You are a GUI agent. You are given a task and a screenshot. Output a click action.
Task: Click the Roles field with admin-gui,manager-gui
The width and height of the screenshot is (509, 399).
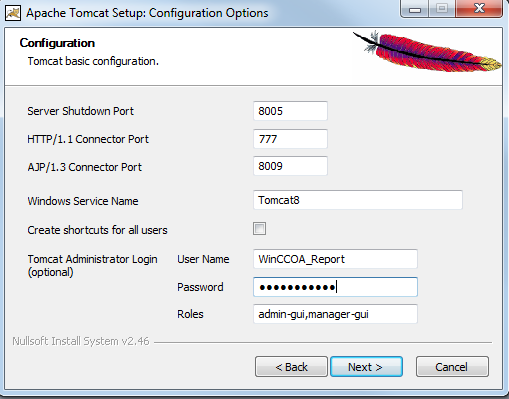click(x=335, y=314)
